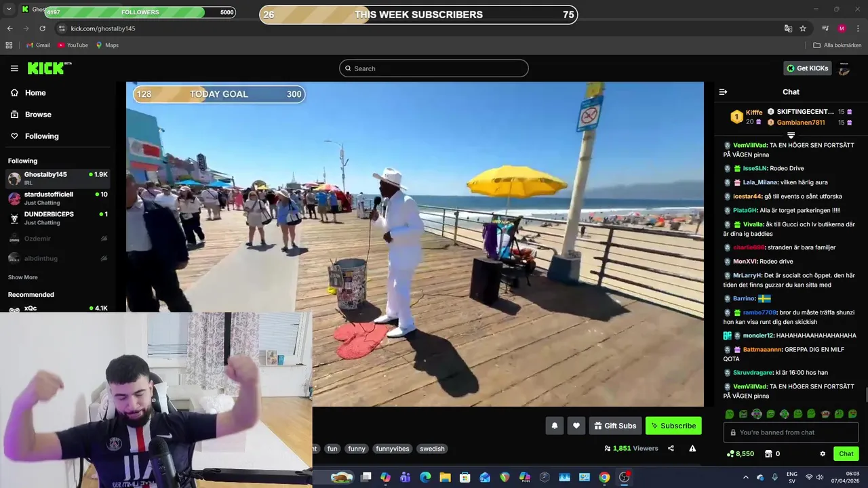Click the 'funnyvibes' stream tag
Image resolution: width=868 pixels, height=488 pixels.
point(393,449)
